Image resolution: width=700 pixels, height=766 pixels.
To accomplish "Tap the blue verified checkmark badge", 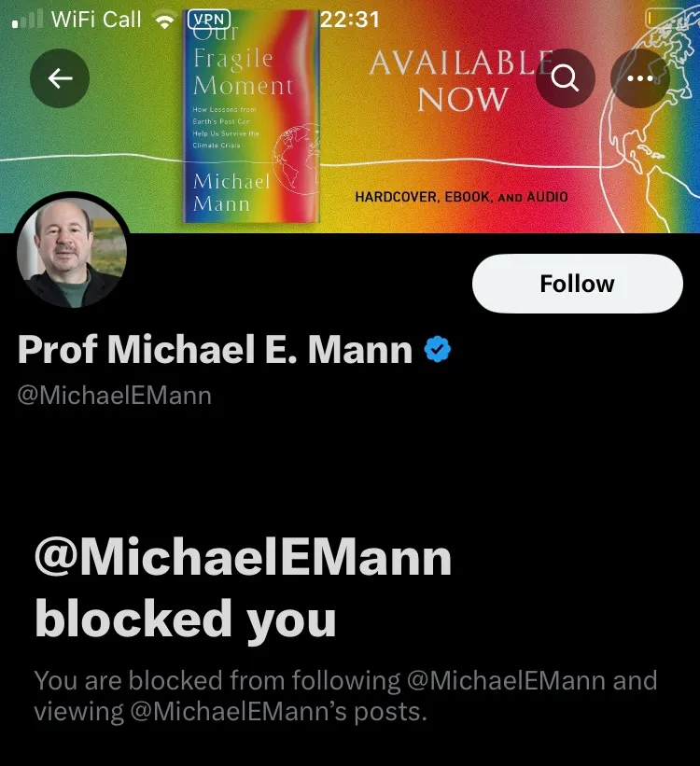I will pyautogui.click(x=438, y=349).
